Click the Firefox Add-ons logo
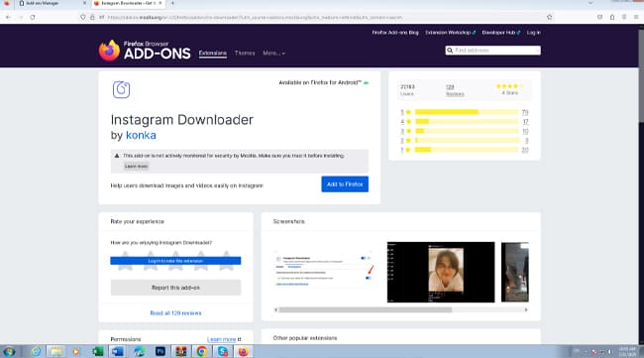The height and width of the screenshot is (358, 644). pyautogui.click(x=145, y=51)
